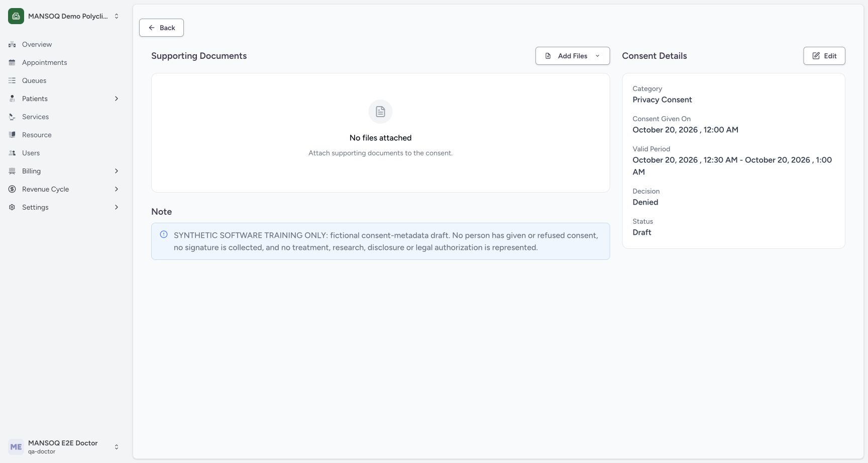Click the Resource sidebar icon
Image resolution: width=868 pixels, height=463 pixels.
(x=12, y=135)
